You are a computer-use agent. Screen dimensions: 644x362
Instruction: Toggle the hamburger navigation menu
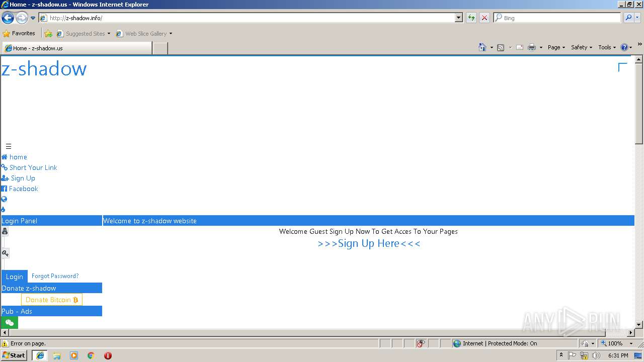click(x=9, y=146)
